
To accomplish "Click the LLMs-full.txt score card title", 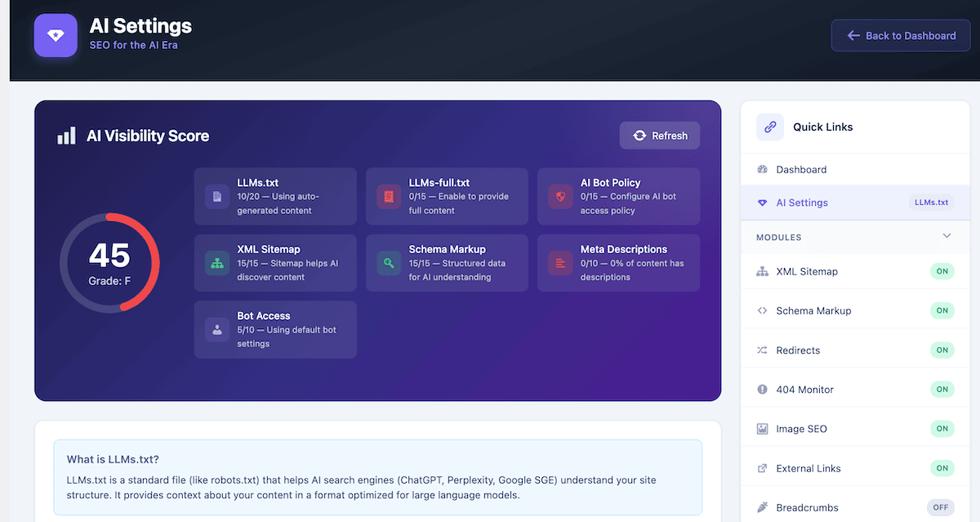I will [439, 183].
